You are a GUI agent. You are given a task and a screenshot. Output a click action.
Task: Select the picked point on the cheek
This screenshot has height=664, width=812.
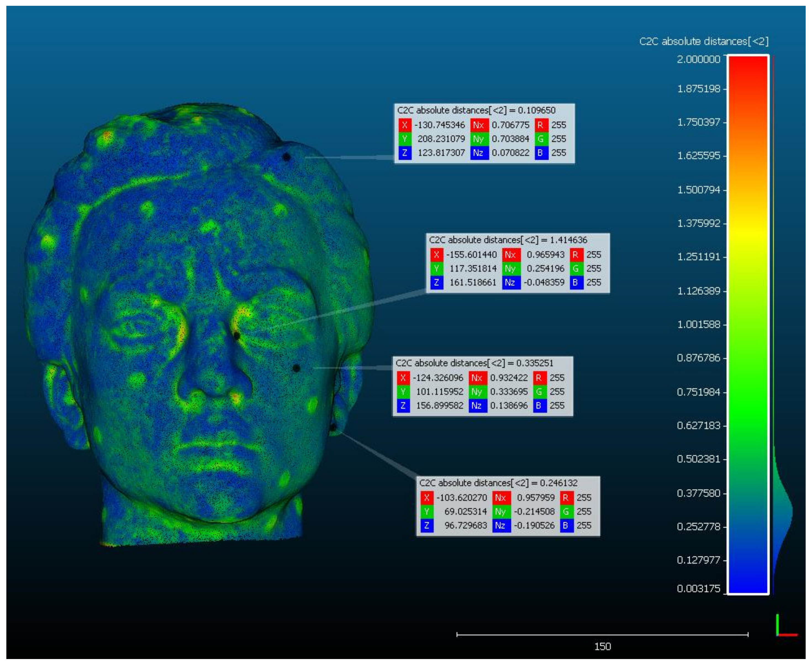[296, 368]
